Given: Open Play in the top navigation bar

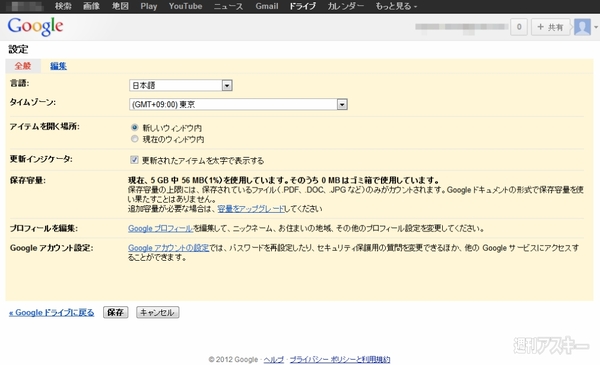Looking at the screenshot, I should 149,6.
